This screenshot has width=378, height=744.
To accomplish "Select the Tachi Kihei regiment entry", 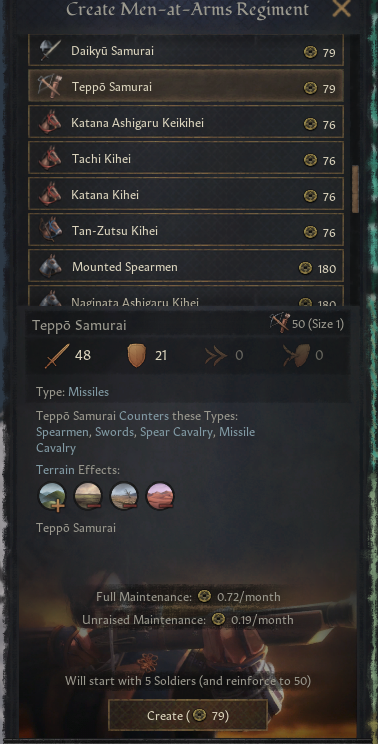I will pos(186,159).
